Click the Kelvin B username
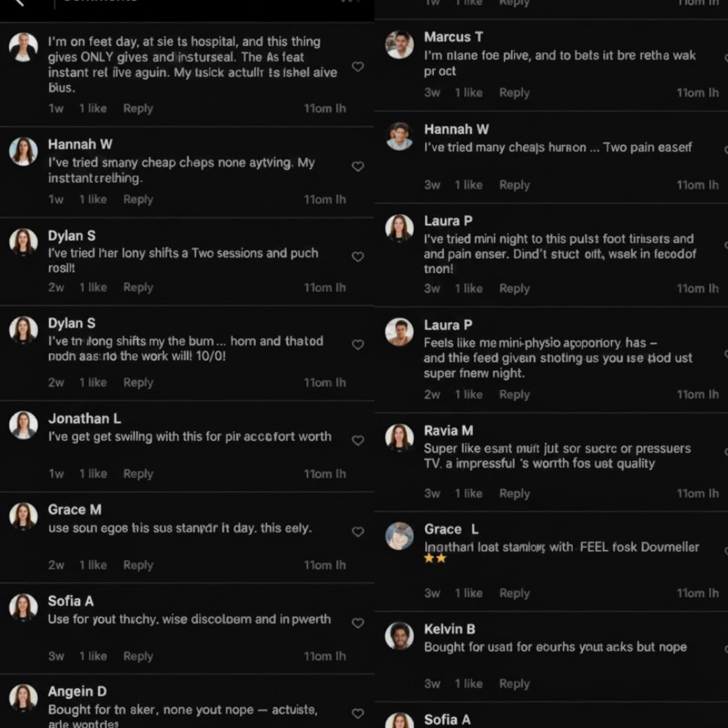Screen dimensions: 728x728 coord(450,629)
